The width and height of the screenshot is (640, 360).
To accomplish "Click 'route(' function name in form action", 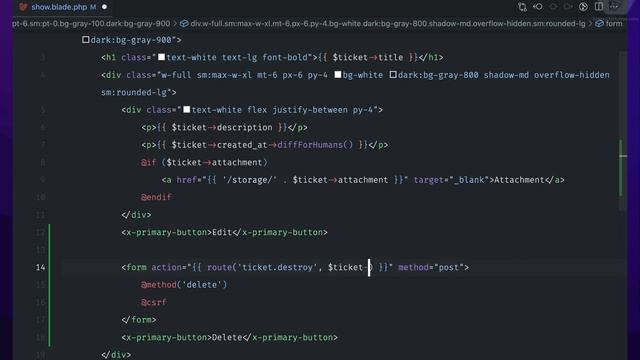I will (x=222, y=268).
